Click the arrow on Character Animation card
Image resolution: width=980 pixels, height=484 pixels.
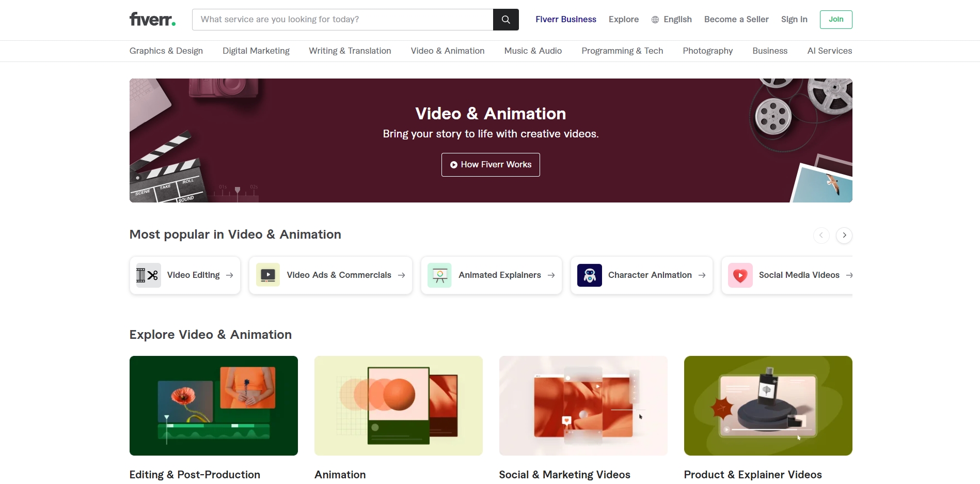click(702, 275)
